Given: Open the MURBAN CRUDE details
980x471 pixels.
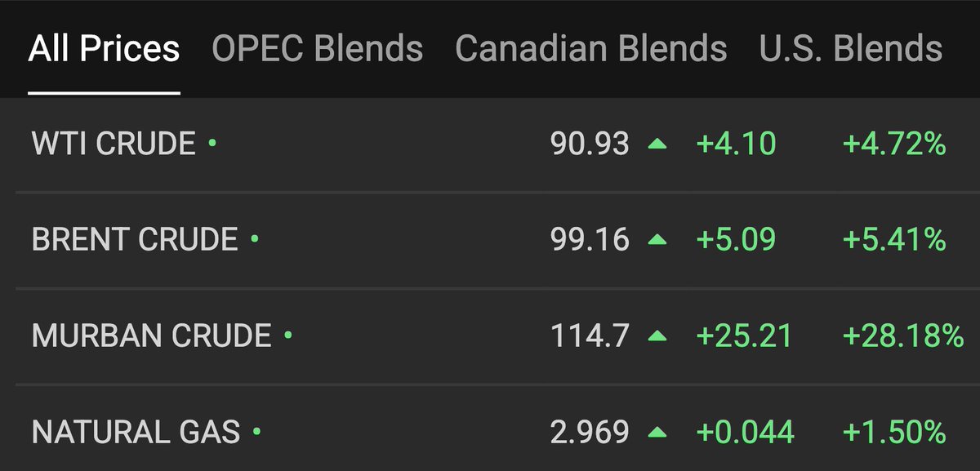Looking at the screenshot, I should tap(151, 335).
